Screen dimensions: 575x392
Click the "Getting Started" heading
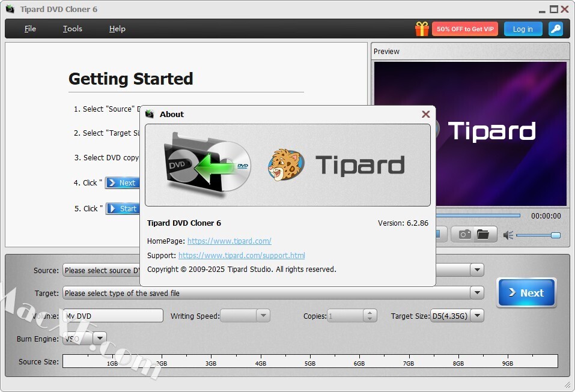131,79
